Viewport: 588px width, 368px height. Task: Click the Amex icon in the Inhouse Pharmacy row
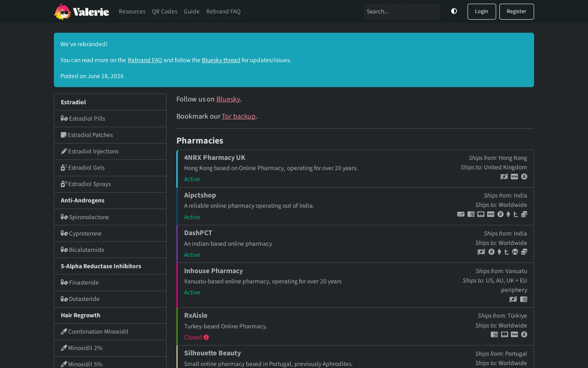point(524,299)
